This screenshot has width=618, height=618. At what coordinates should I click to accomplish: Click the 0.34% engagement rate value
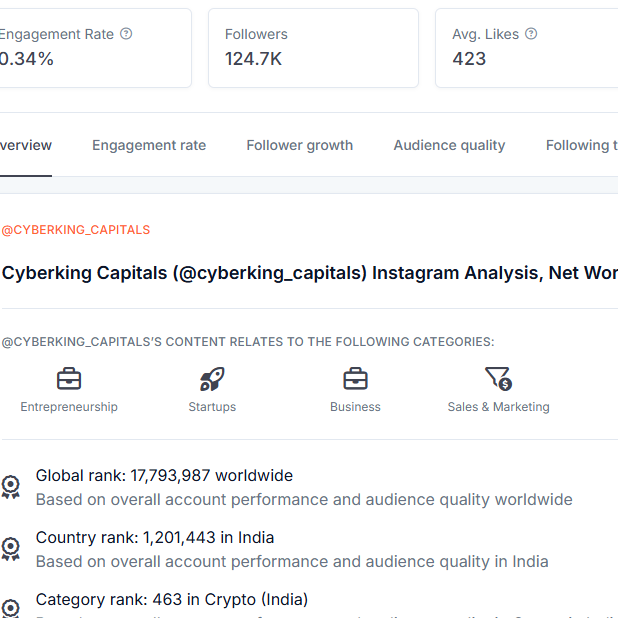click(x=26, y=59)
